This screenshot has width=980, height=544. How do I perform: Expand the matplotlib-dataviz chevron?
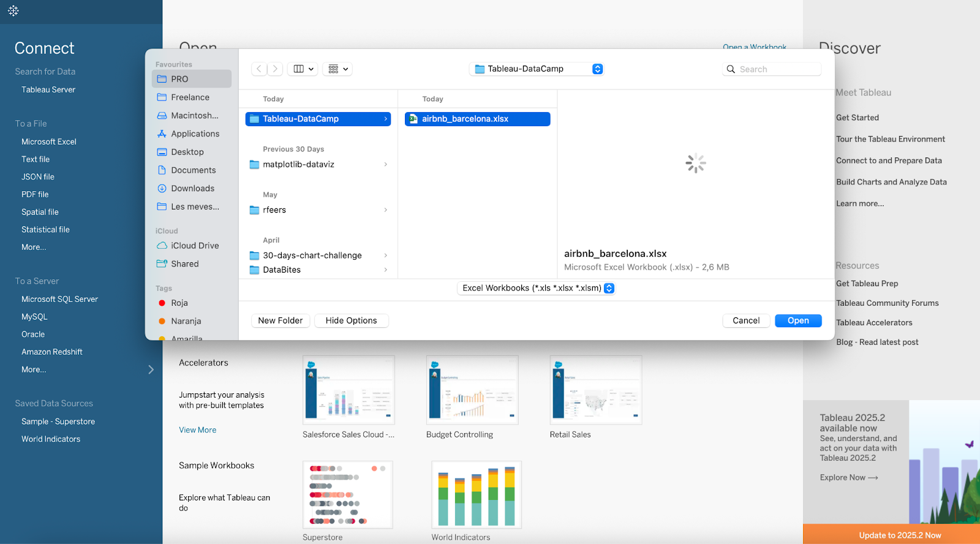[x=385, y=164]
